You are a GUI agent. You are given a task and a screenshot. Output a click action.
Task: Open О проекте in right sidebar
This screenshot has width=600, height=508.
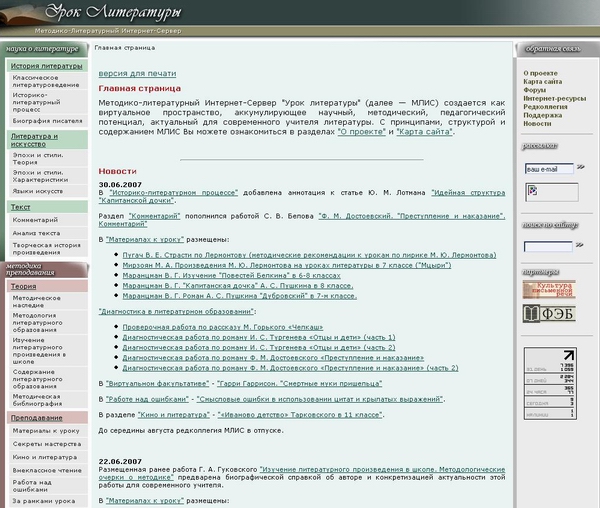point(540,73)
